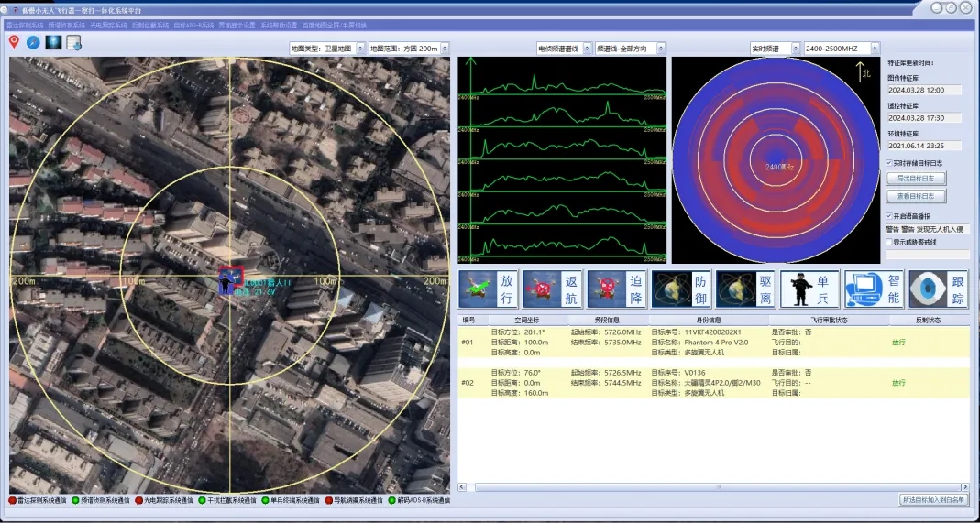Click the 空间坐标 column header

(527, 320)
